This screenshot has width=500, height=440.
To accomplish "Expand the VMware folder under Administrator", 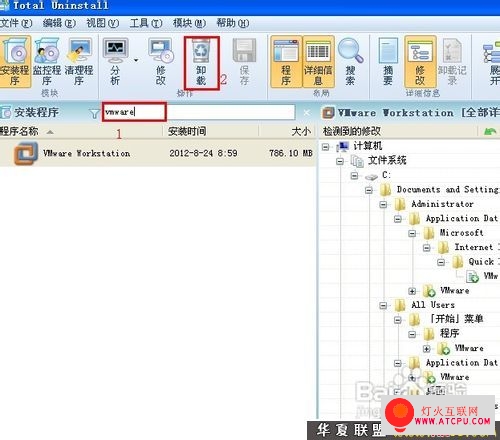I will (412, 291).
